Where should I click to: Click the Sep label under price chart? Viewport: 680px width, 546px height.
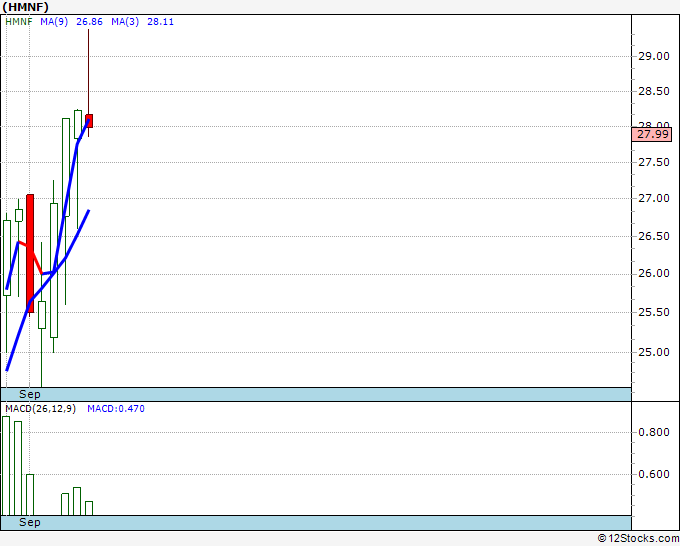(29, 394)
